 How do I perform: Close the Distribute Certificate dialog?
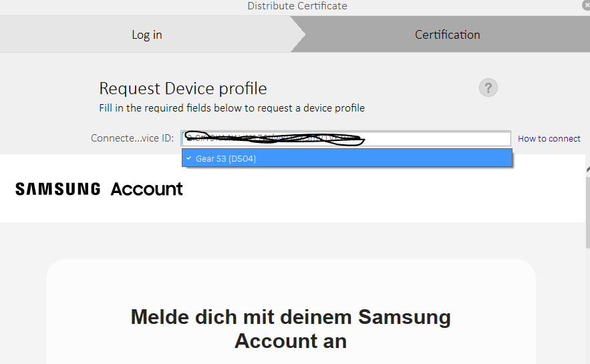tap(586, 5)
